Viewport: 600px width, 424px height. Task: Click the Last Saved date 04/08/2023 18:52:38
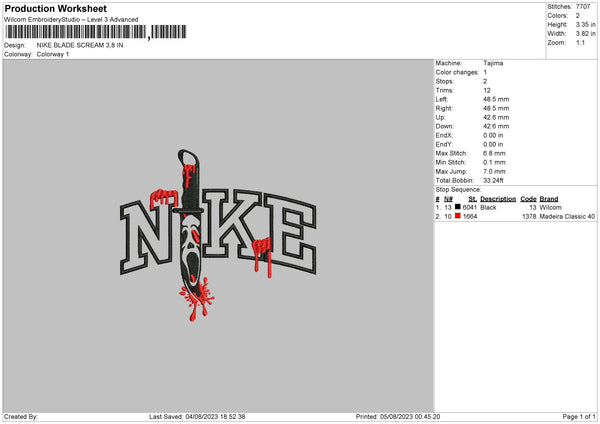click(x=215, y=417)
